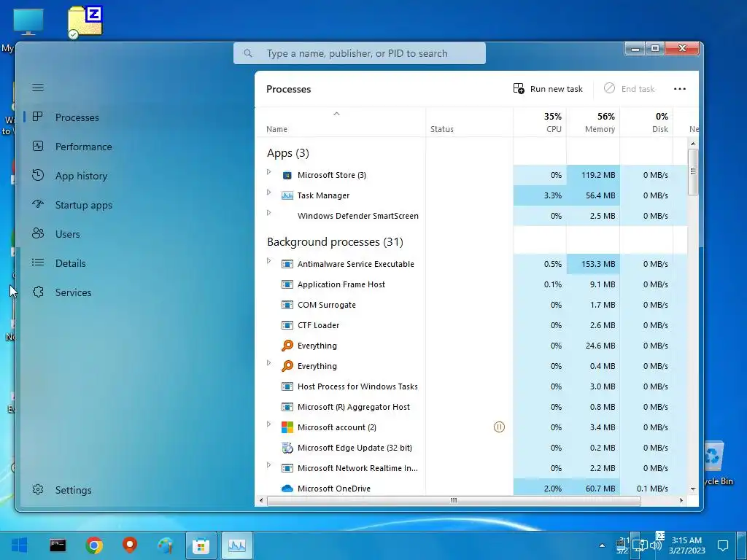Expand Microsoft Network Realtime In... row
This screenshot has height=560, width=747.
point(268,465)
